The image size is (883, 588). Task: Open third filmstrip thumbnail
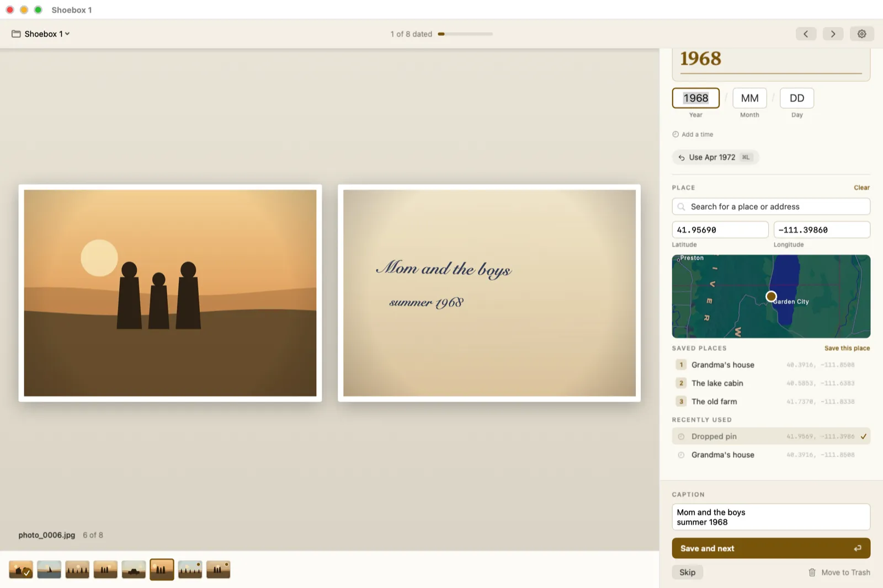click(77, 570)
